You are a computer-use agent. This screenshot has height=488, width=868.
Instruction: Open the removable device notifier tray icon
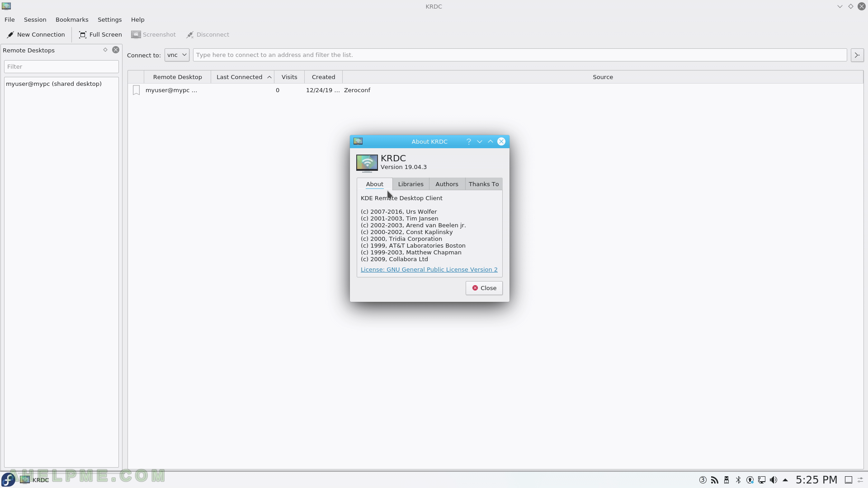point(726,480)
